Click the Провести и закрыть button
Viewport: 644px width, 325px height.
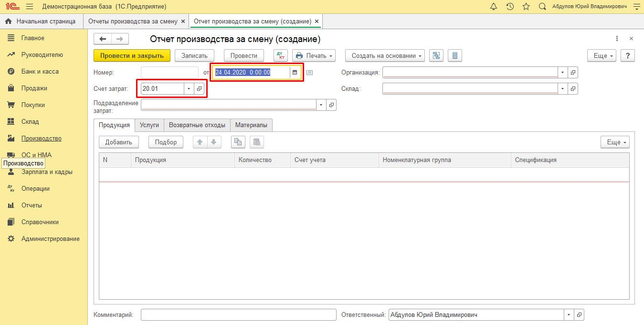[x=132, y=55]
